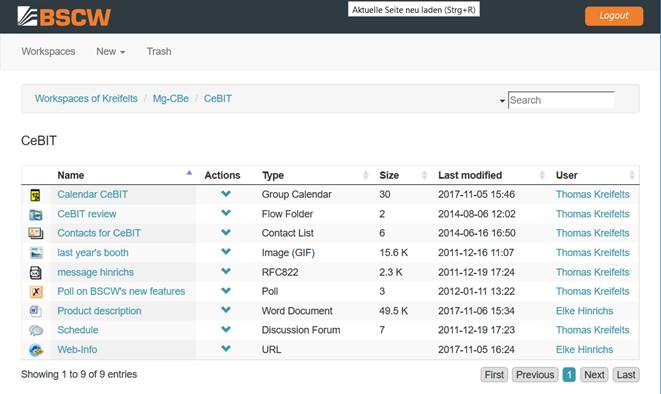
Task: Go to Trash in the navigation bar
Action: pyautogui.click(x=159, y=51)
